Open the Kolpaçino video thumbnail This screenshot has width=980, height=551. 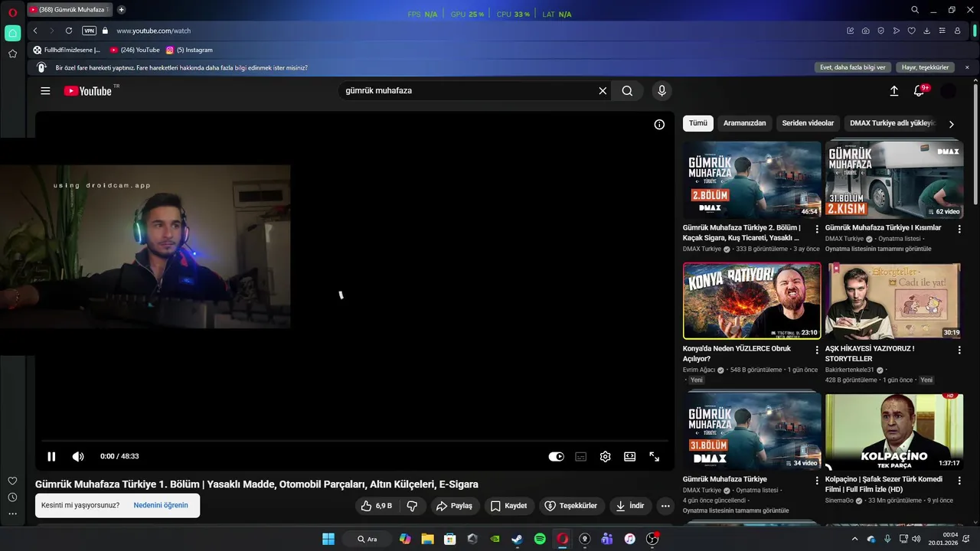[x=894, y=432]
